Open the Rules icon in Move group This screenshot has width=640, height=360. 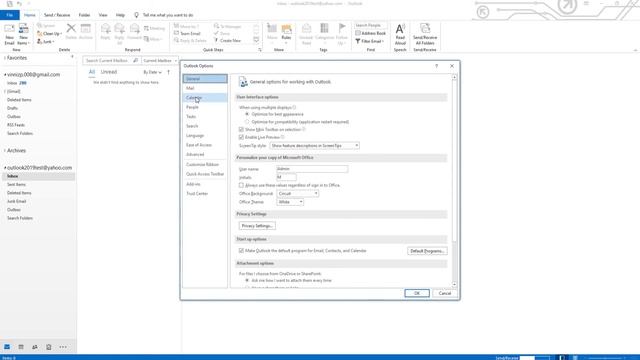[x=287, y=29]
